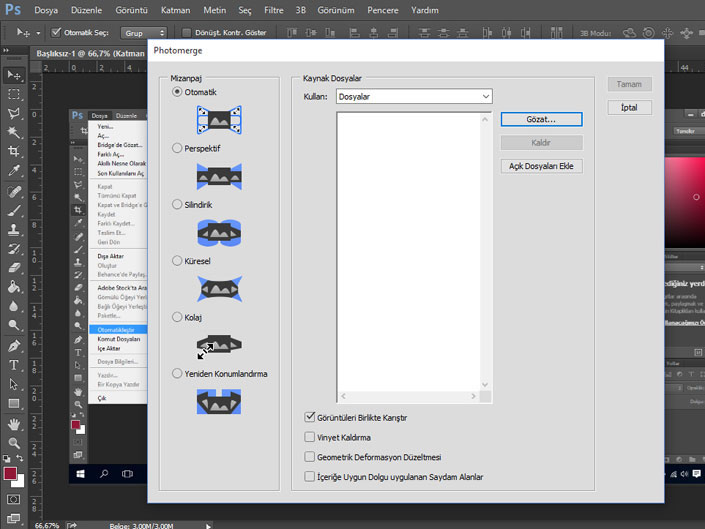The width and height of the screenshot is (705, 529).
Task: Pick Yeniden Konumlandırma layout option
Action: pos(177,373)
